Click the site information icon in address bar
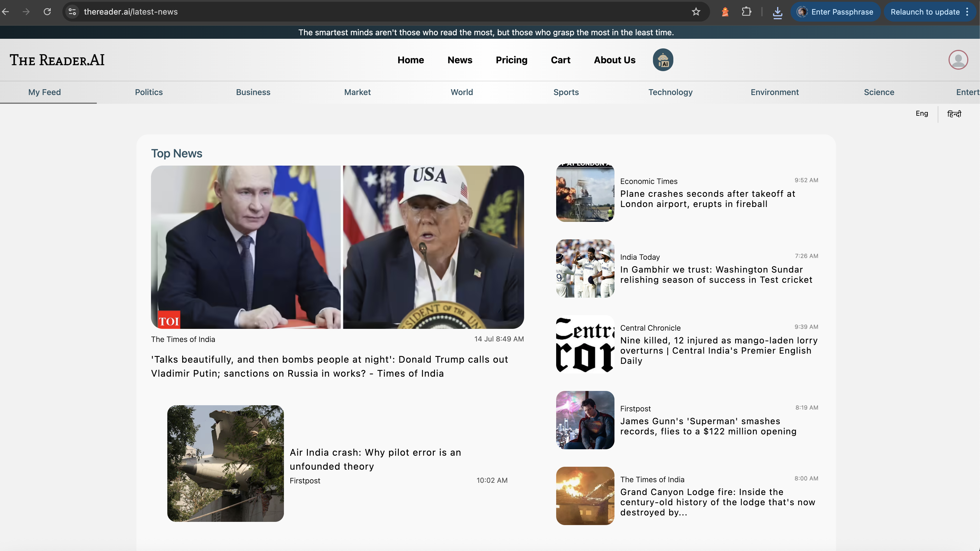 (x=72, y=12)
